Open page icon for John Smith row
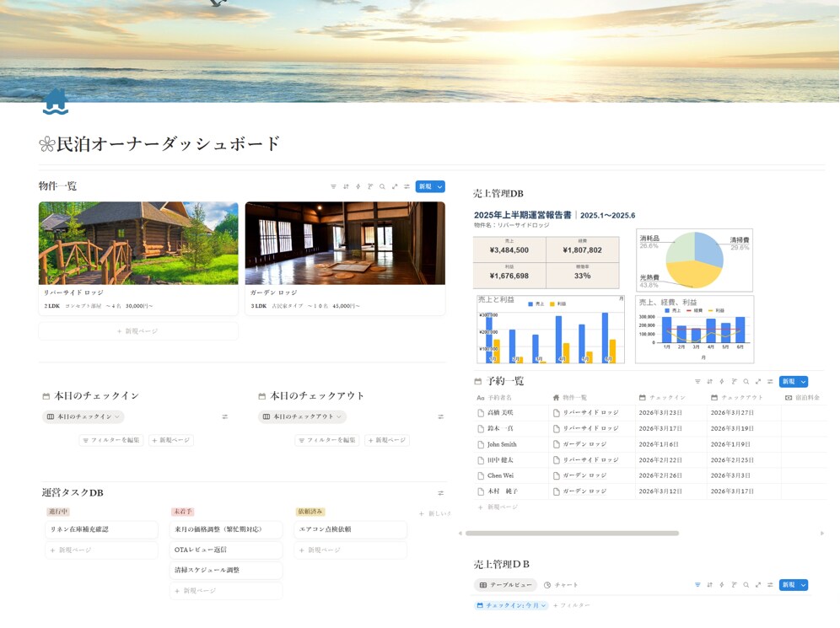The width and height of the screenshot is (840, 628). click(481, 444)
